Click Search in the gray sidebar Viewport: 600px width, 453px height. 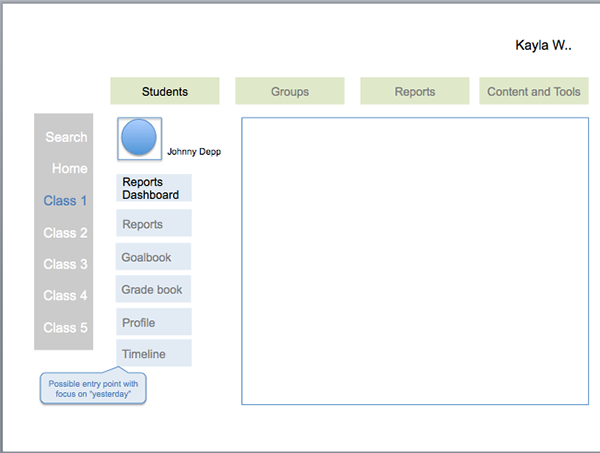66,137
